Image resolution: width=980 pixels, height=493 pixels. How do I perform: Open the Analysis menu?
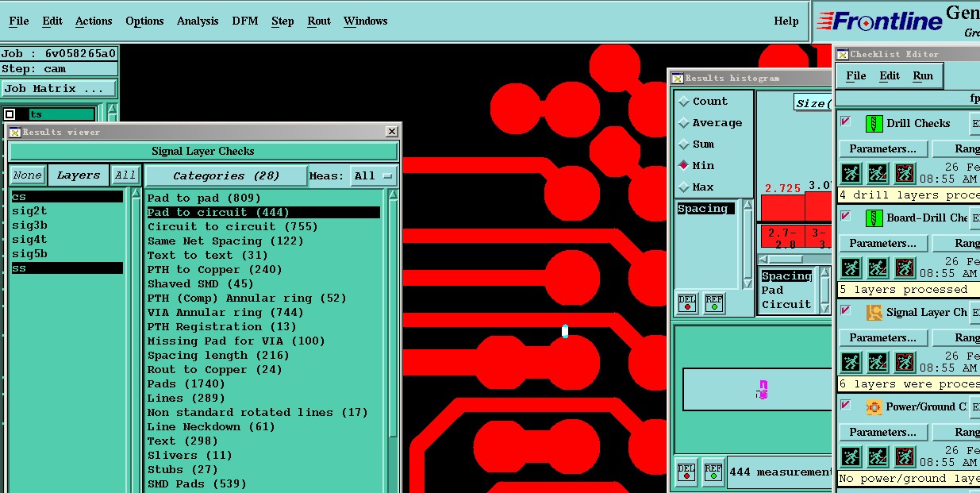(198, 21)
